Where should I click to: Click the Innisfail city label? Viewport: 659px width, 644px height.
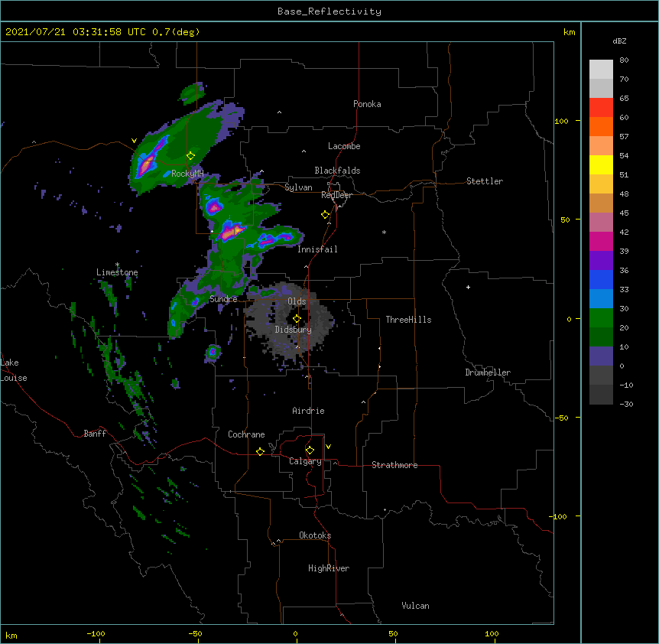317,249
